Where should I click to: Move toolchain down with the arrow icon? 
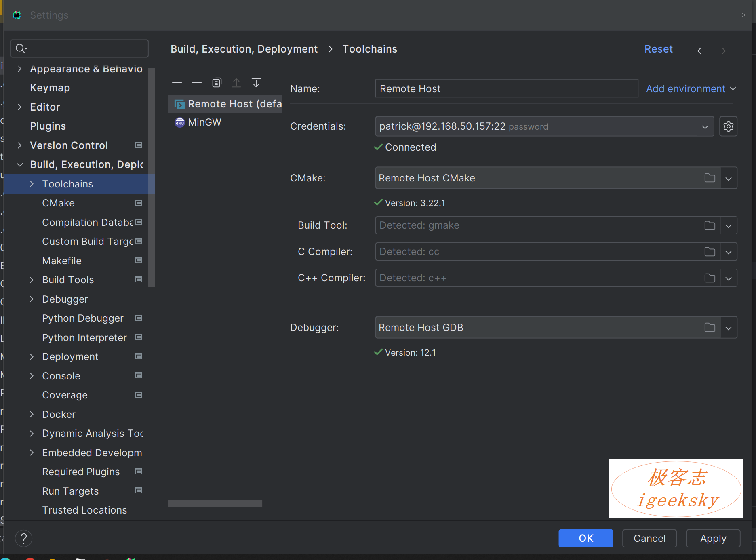click(256, 83)
